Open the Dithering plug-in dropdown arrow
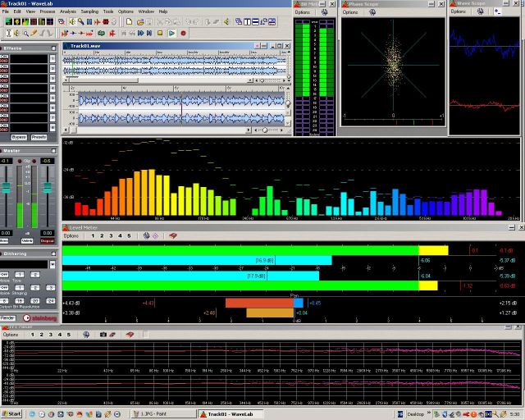The width and height of the screenshot is (525, 420). [x=52, y=265]
